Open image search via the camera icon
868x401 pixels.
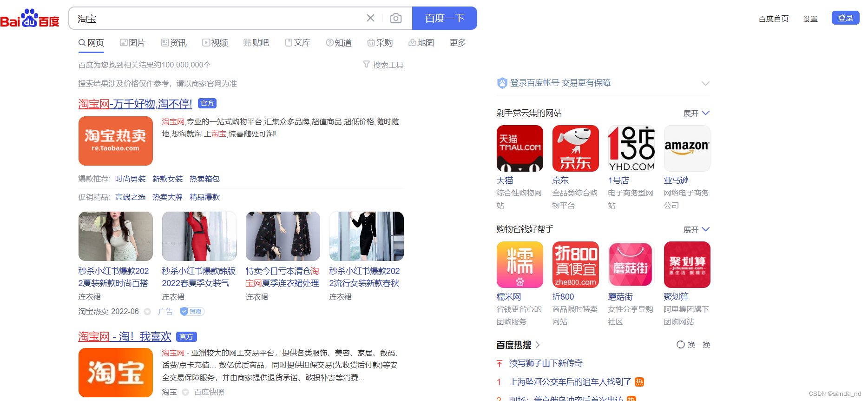(x=396, y=18)
